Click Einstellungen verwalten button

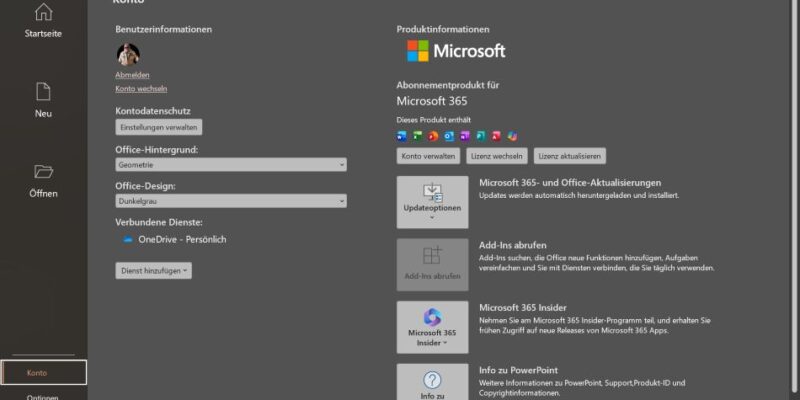pyautogui.click(x=159, y=127)
